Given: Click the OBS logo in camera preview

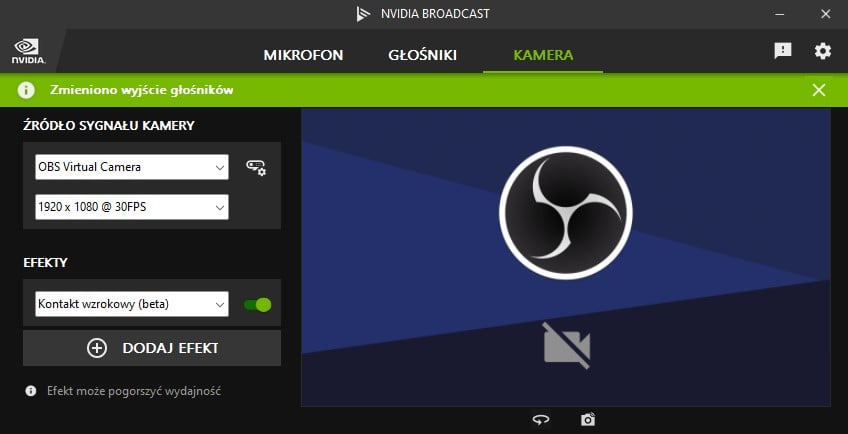Looking at the screenshot, I should coord(566,213).
